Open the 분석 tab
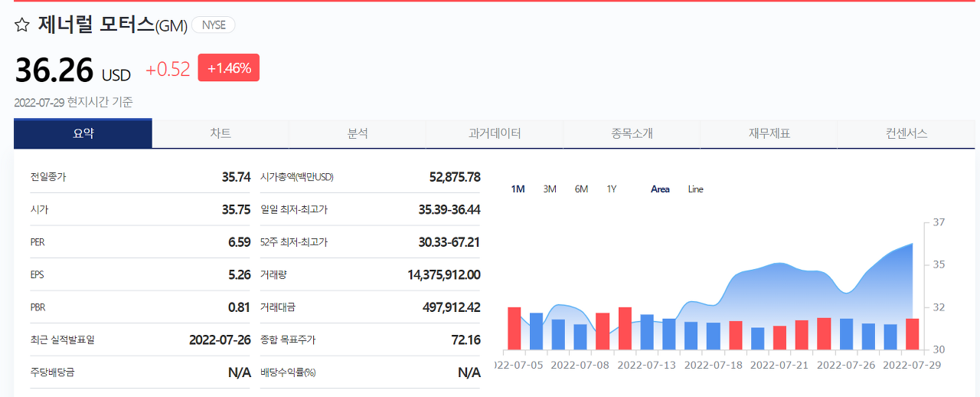Viewport: 980px width, 397px height. click(358, 133)
